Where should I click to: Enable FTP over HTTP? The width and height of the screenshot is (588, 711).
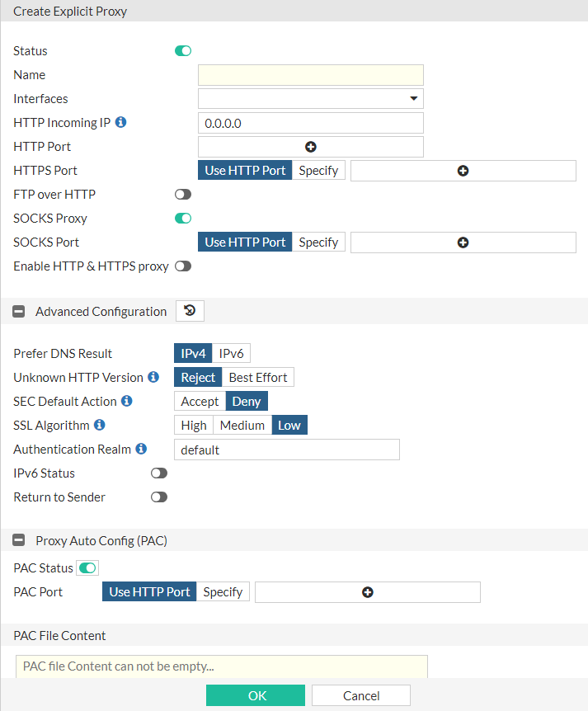[183, 194]
